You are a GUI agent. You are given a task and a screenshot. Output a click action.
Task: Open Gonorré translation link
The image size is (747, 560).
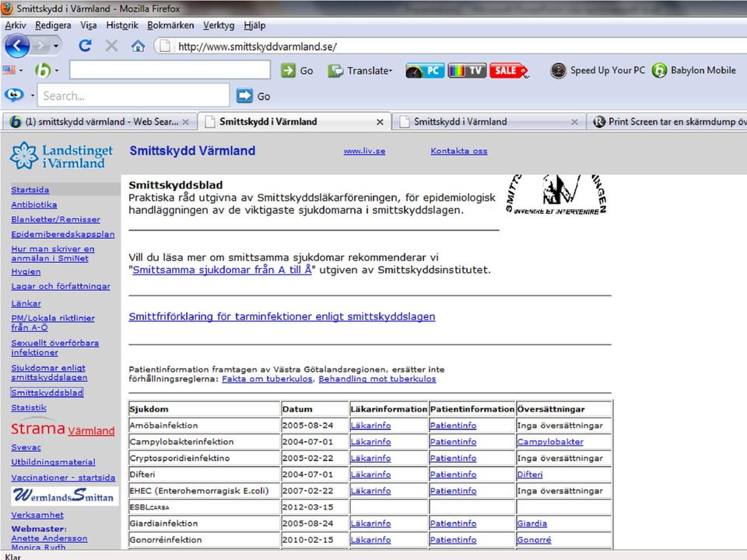point(534,540)
